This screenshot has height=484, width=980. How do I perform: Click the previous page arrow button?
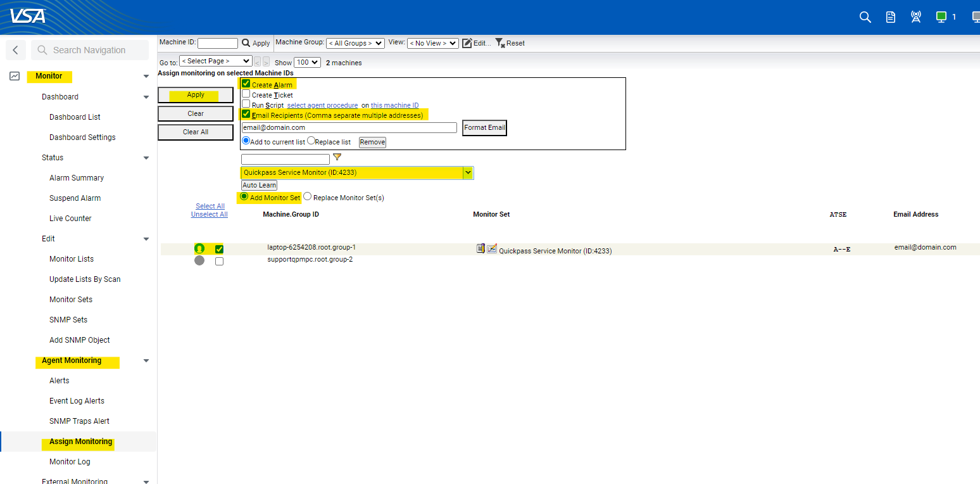click(257, 61)
